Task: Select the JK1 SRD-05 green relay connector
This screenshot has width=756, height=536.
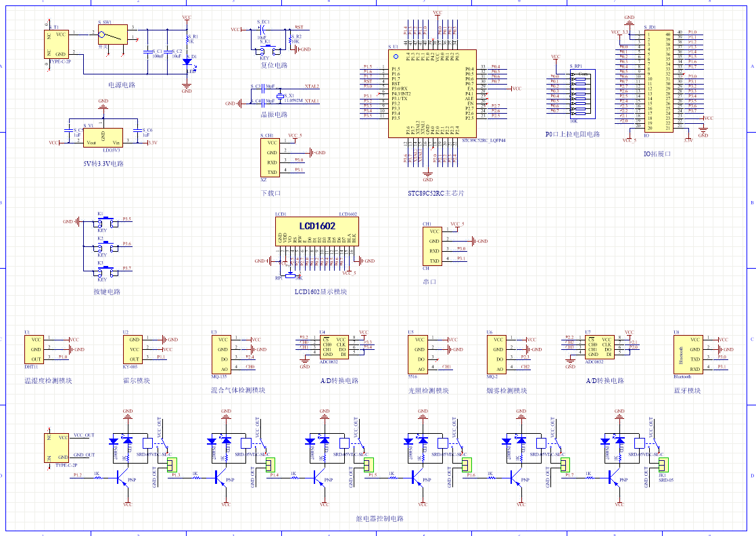Action: [x=663, y=464]
